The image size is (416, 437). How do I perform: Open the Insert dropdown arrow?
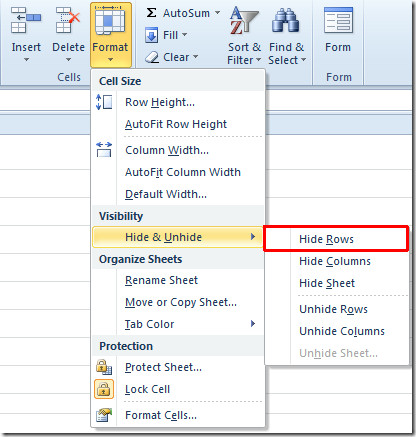tap(26, 60)
